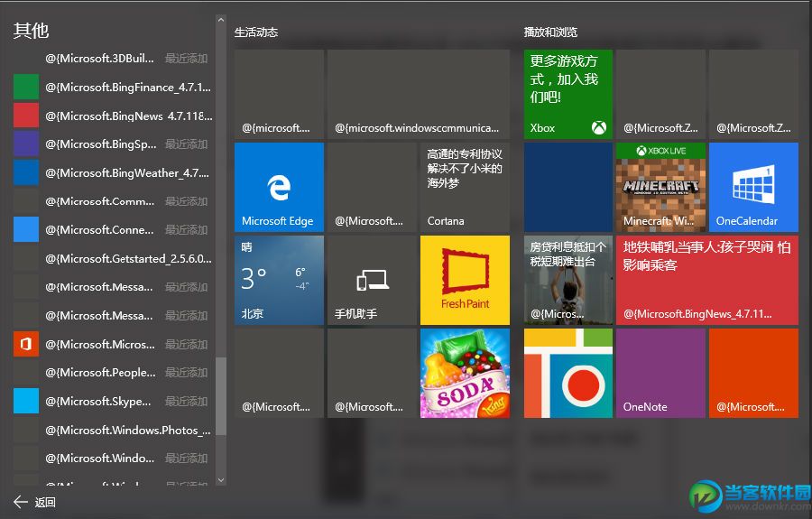Open @{Microsoft.BingFinance_4.7.1... entry
The height and width of the screenshot is (519, 812).
tap(111, 87)
